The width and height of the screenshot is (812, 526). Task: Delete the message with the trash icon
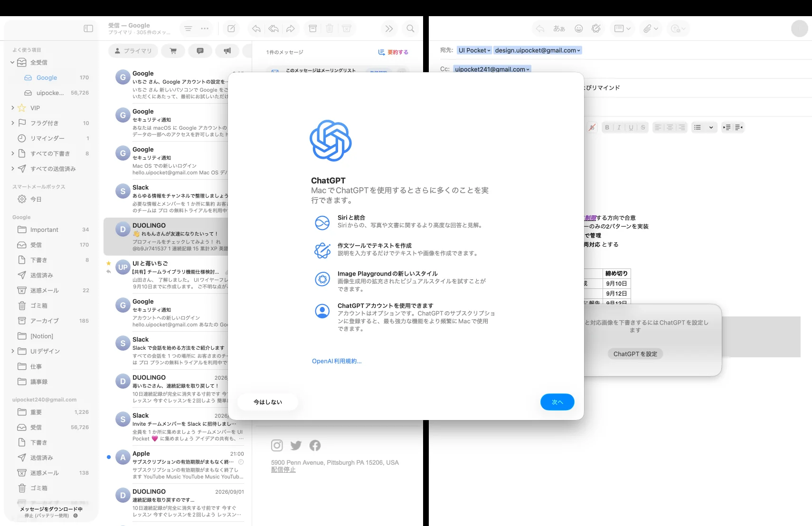click(x=330, y=29)
